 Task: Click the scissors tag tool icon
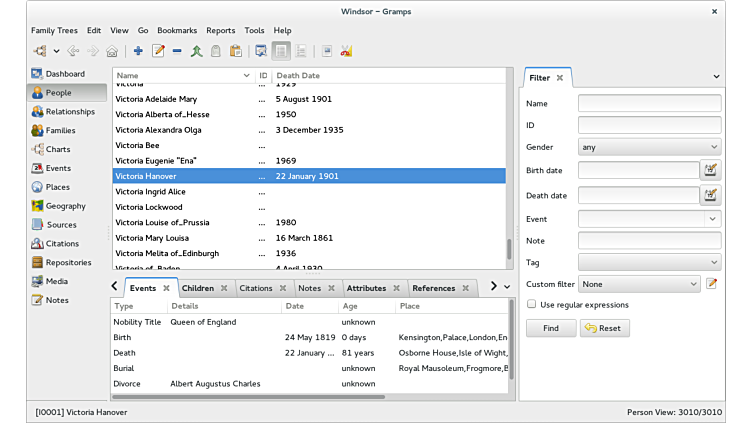pyautogui.click(x=346, y=51)
